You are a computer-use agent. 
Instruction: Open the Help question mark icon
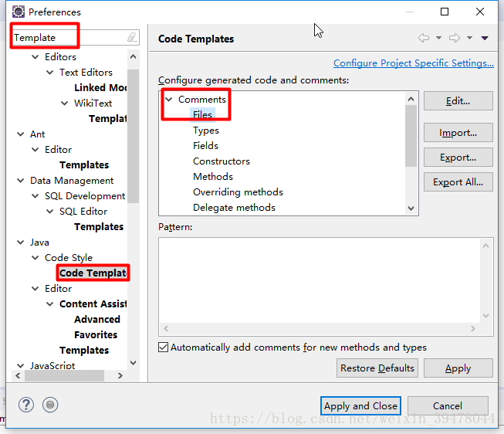click(x=26, y=405)
